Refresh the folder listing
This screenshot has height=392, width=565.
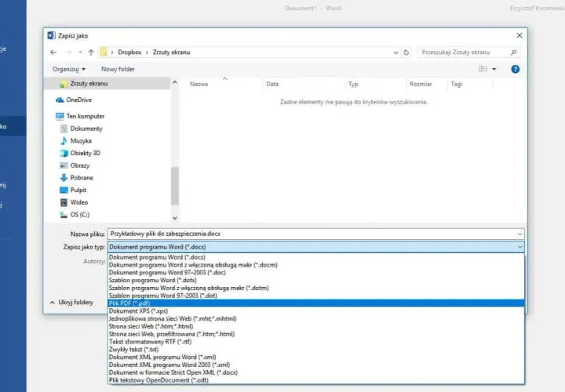pyautogui.click(x=406, y=53)
